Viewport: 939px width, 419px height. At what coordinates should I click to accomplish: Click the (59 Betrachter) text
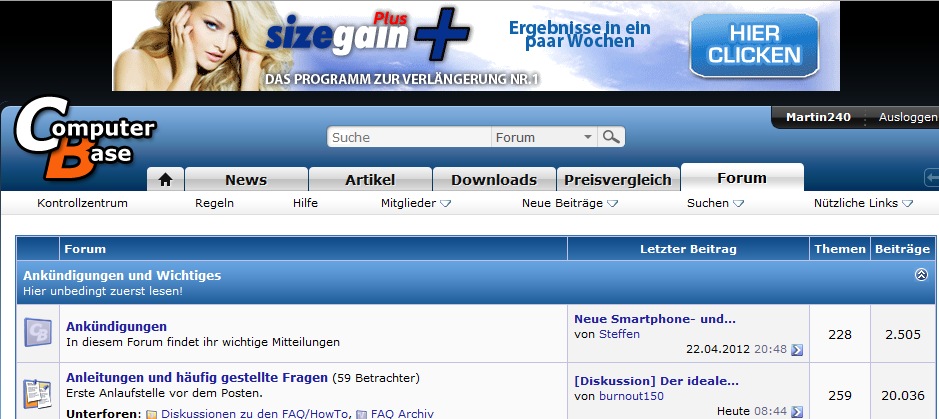coord(375,378)
